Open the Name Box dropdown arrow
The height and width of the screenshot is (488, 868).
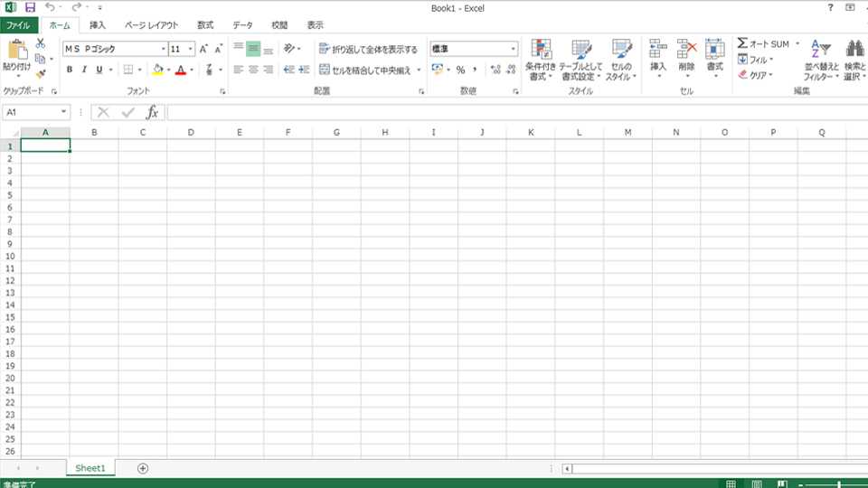[64, 112]
